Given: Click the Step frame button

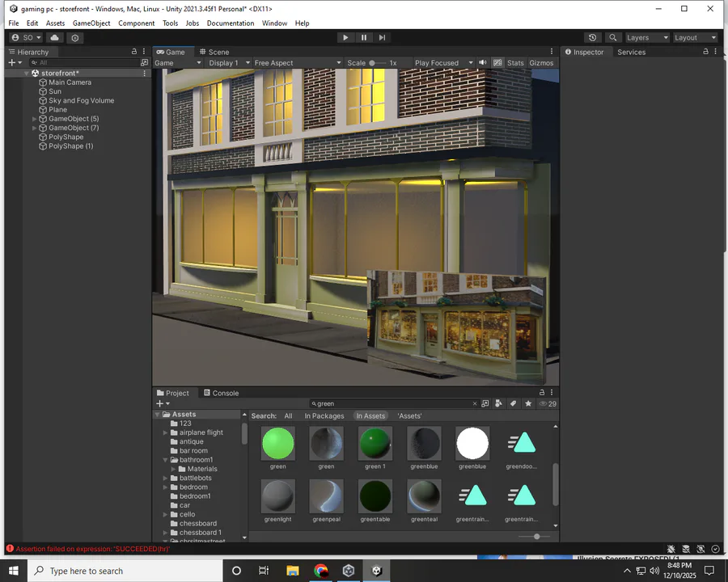Looking at the screenshot, I should pyautogui.click(x=382, y=38).
